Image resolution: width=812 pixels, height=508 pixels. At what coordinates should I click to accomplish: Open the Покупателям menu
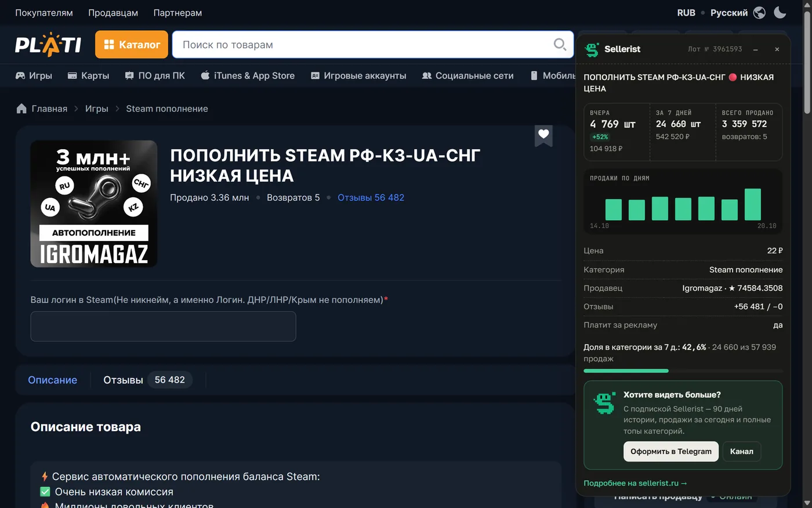(x=44, y=13)
